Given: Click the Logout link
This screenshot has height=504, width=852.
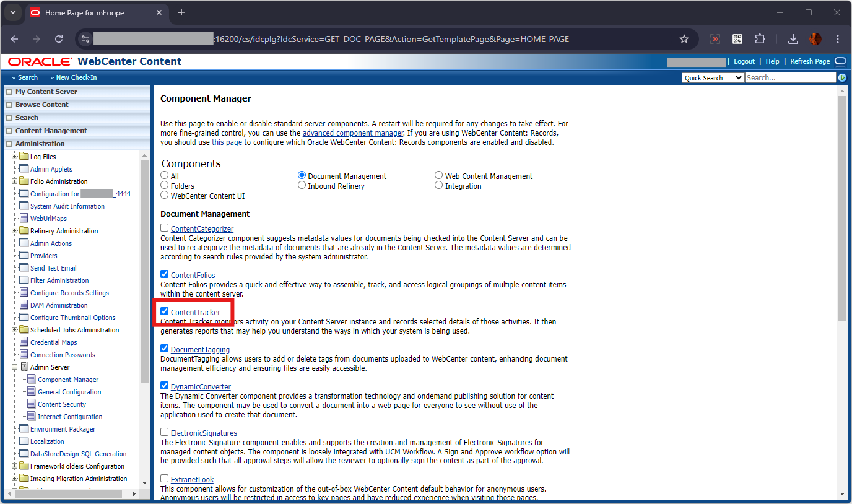Looking at the screenshot, I should (744, 61).
